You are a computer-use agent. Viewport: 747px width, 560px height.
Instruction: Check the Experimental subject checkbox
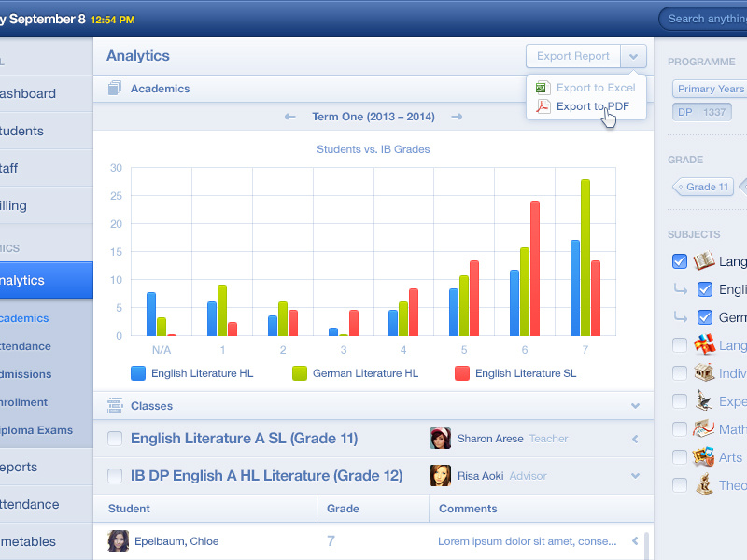click(x=680, y=401)
